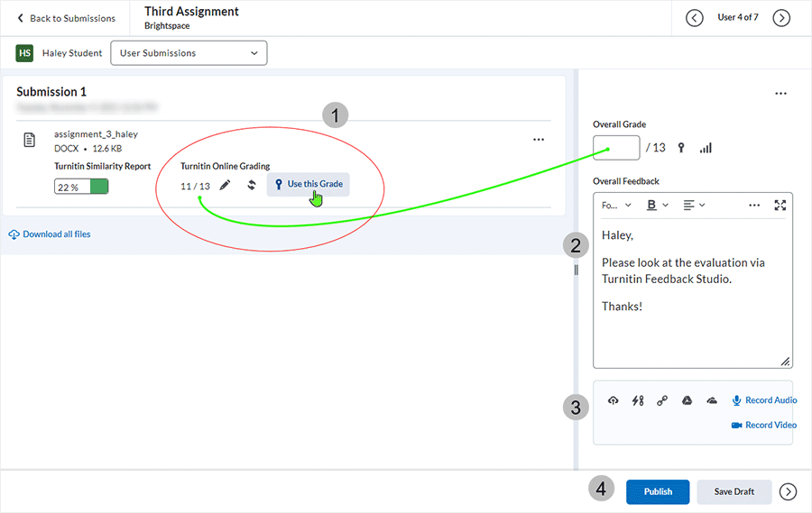The height and width of the screenshot is (513, 812).
Task: Show more editor toolbar actions
Action: (x=754, y=205)
